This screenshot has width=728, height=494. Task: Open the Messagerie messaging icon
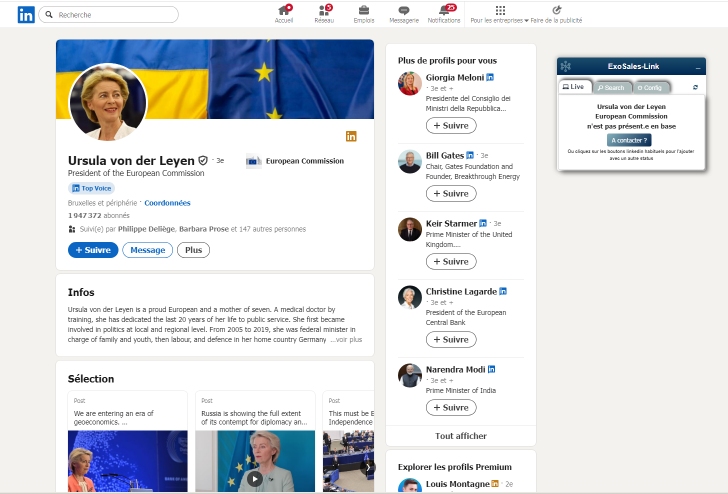coord(404,11)
